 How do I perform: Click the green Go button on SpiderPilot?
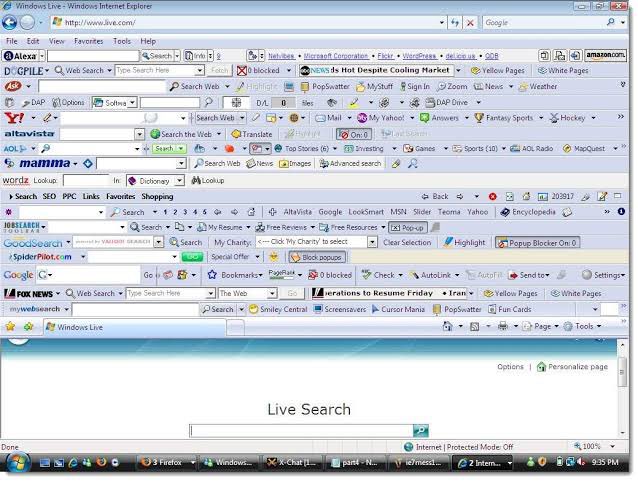pos(192,257)
